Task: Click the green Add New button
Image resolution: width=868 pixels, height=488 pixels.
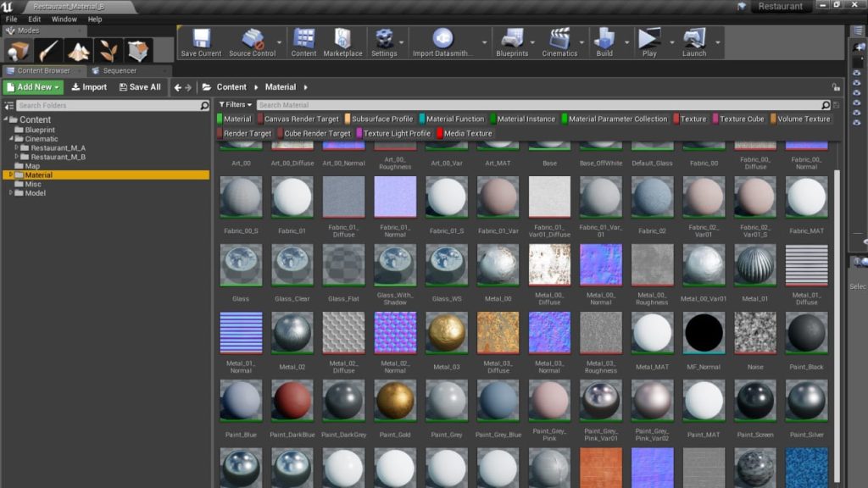Action: click(33, 87)
